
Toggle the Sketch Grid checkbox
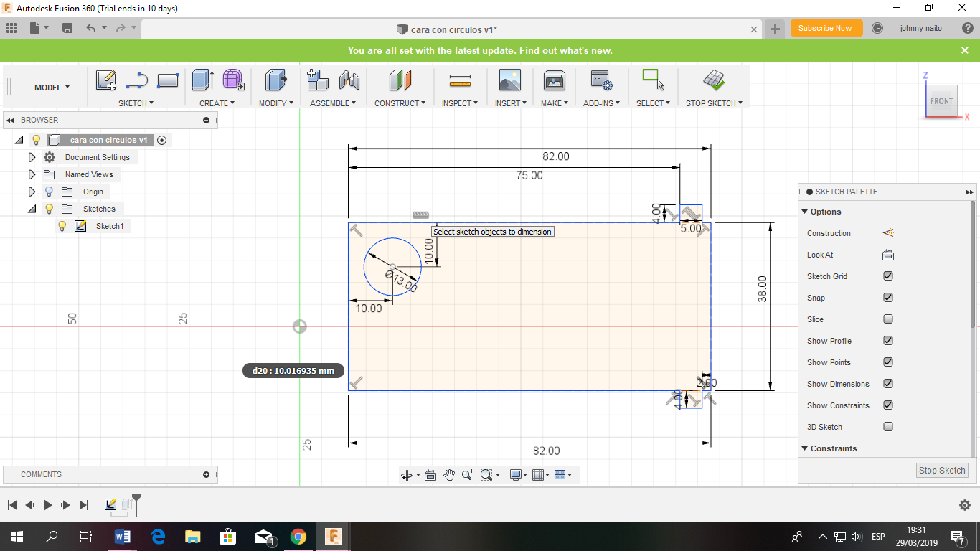click(x=888, y=276)
